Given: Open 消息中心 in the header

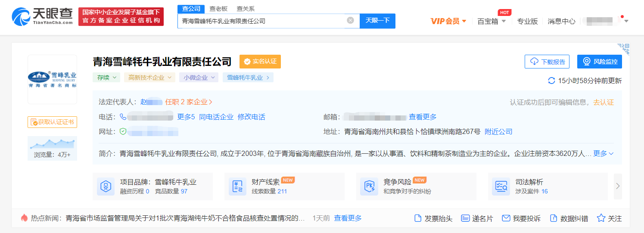Looking at the screenshot, I should 561,21.
